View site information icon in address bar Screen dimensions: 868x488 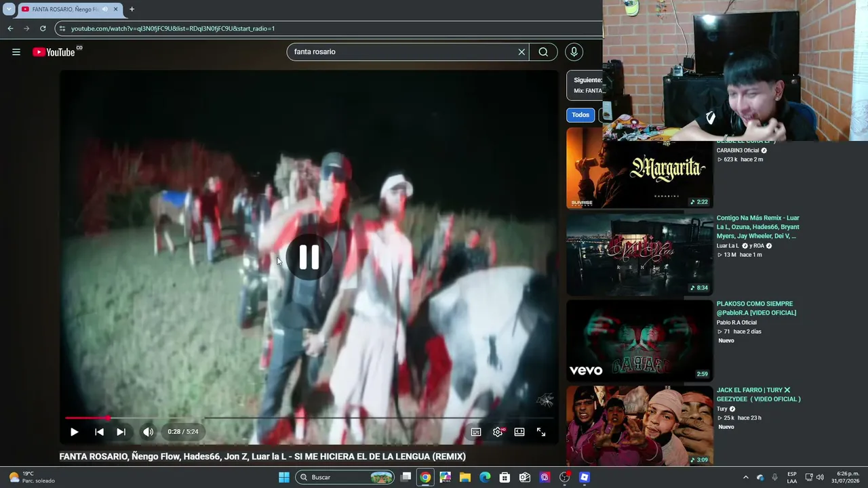tap(62, 28)
